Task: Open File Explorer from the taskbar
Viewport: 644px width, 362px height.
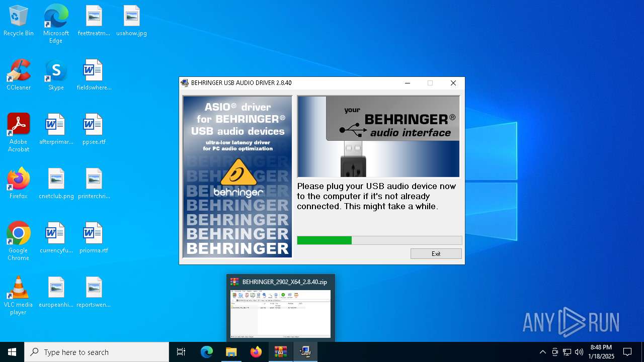Action: tap(231, 352)
